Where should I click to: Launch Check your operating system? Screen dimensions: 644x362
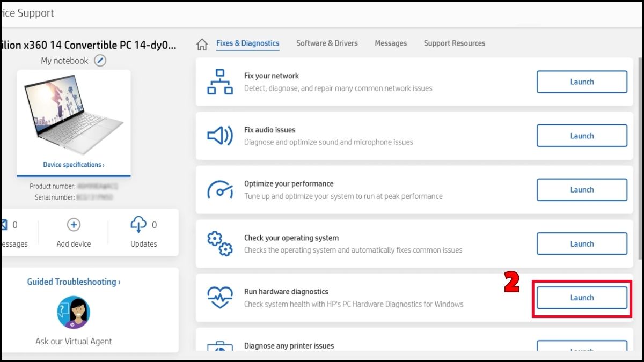pos(582,243)
